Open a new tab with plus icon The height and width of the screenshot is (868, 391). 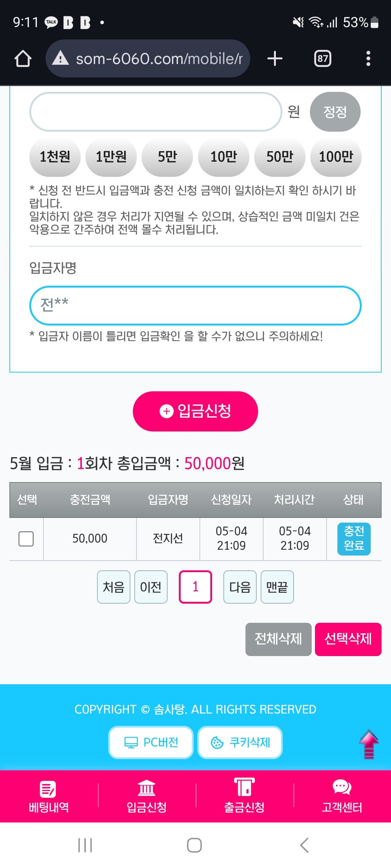(275, 59)
